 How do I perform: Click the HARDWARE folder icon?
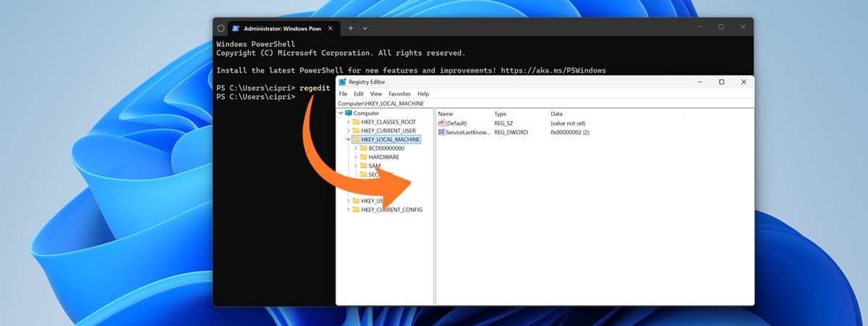pyautogui.click(x=364, y=156)
